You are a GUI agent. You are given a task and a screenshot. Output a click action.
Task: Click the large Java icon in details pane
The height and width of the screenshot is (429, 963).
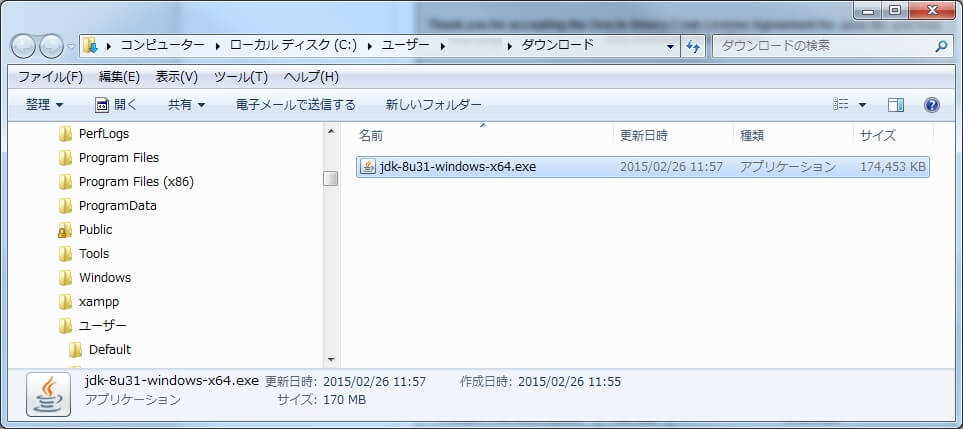[x=48, y=392]
